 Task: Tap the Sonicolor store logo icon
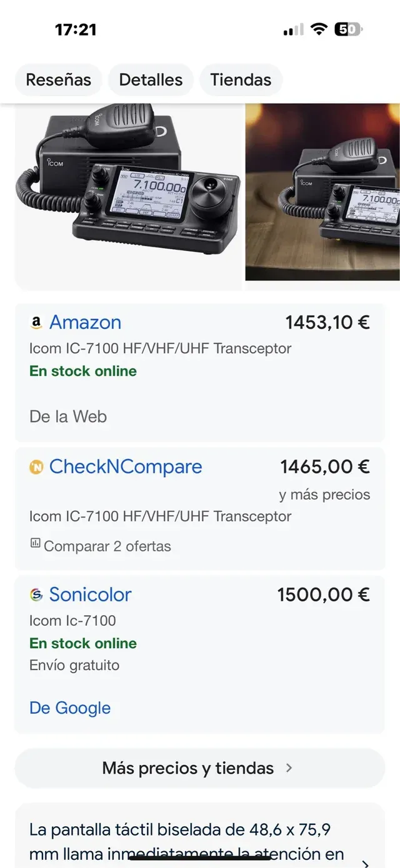pos(36,595)
